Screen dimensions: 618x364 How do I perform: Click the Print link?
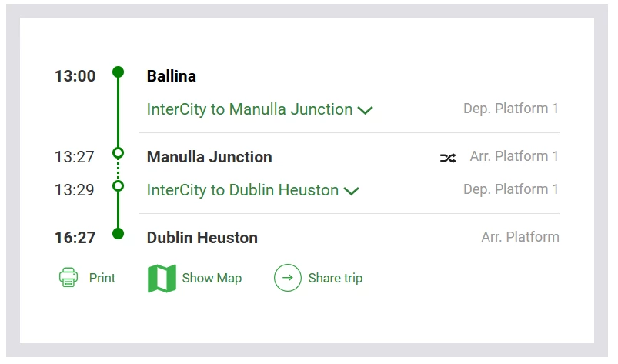click(102, 279)
